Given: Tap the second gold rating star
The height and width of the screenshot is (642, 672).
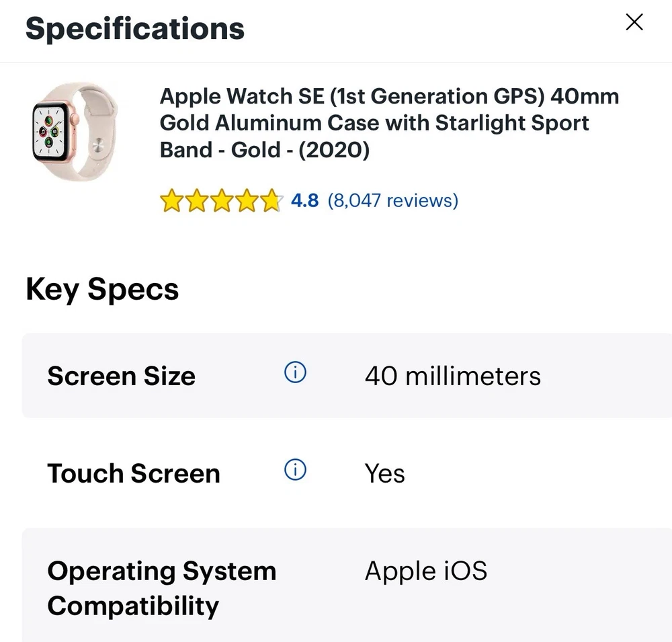Looking at the screenshot, I should [196, 200].
